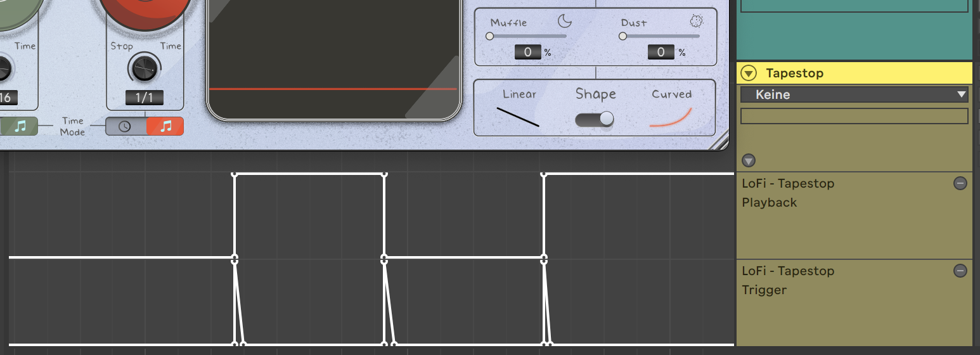The image size is (980, 355).
Task: Click the Dust slider handle
Action: (622, 36)
